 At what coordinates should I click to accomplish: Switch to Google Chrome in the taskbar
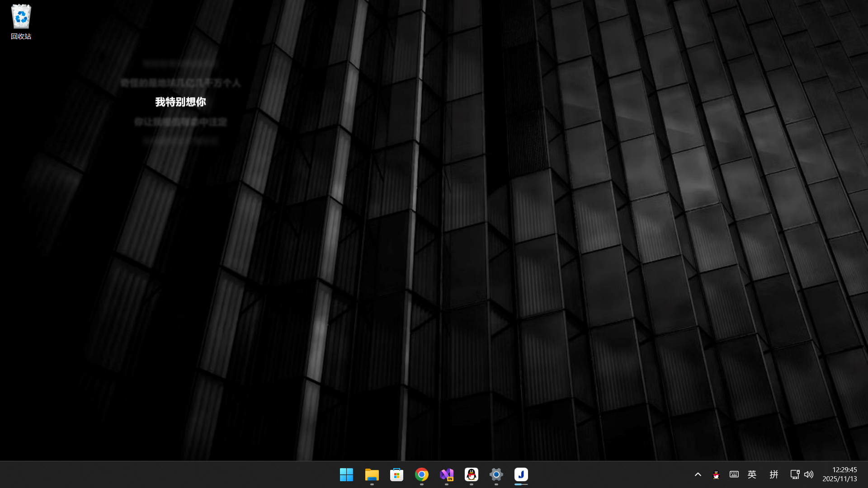[421, 474]
